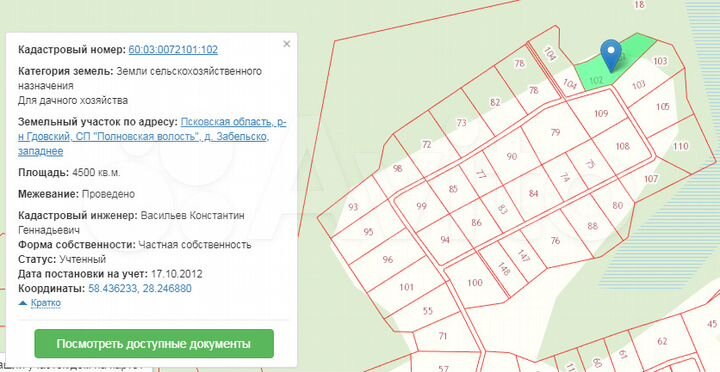
Task: Select parcel 86 on the map
Action: pos(476,223)
